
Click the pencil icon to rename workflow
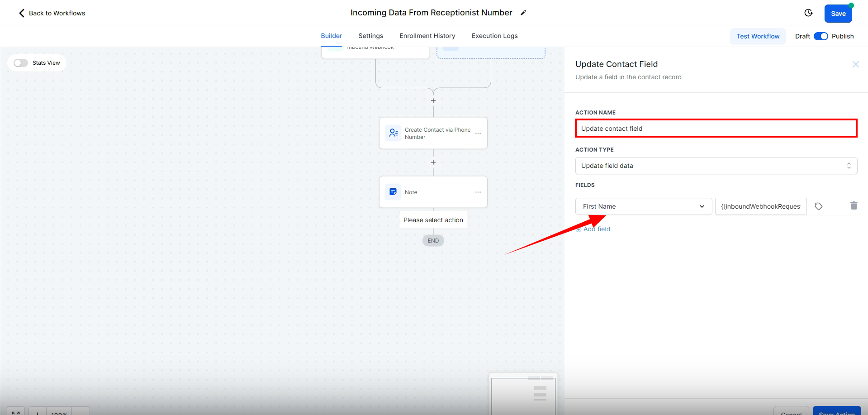coord(523,13)
